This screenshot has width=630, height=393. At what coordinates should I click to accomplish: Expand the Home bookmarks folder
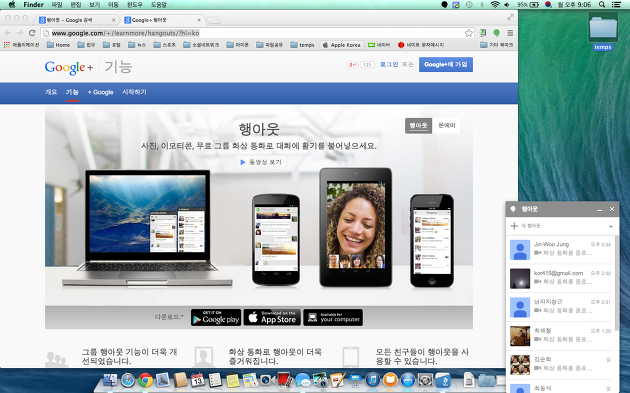point(58,45)
